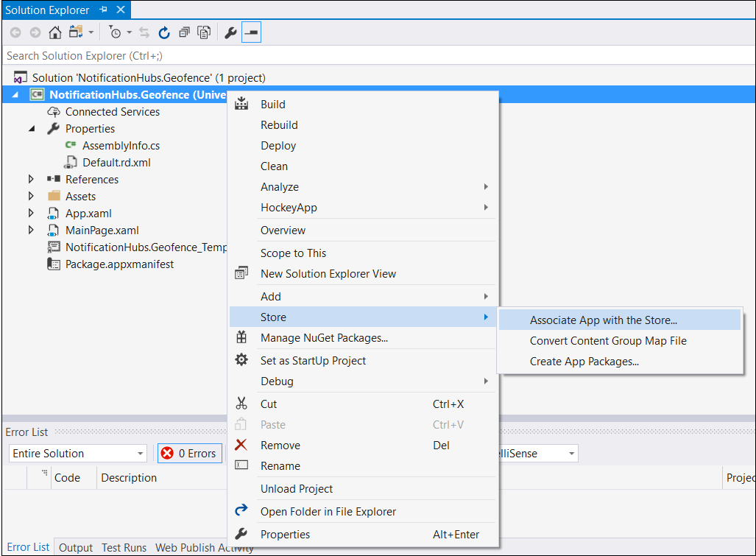
Task: Open Properties using the wrench icon
Action: pyautogui.click(x=230, y=32)
